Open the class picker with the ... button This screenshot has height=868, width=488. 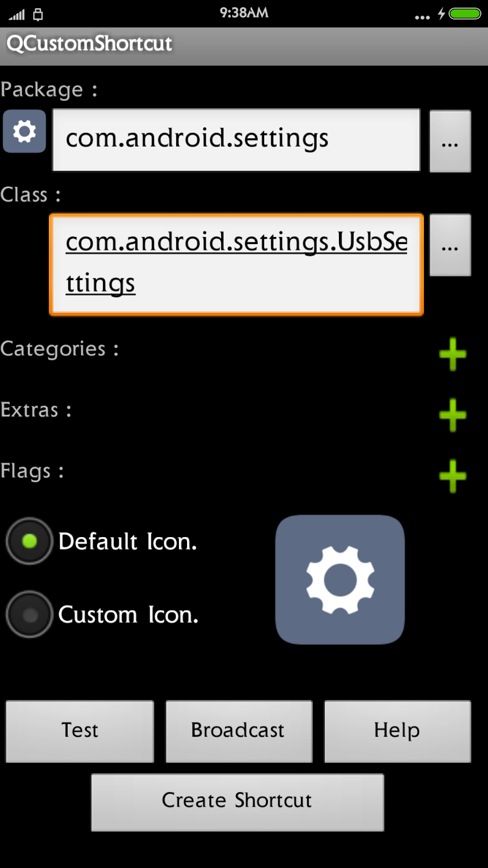[x=450, y=245]
